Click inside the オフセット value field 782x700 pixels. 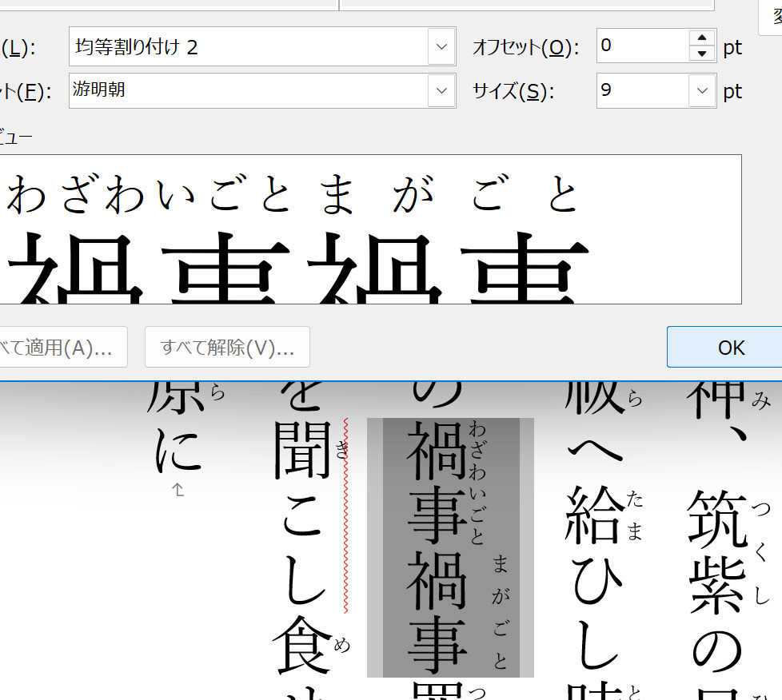(x=641, y=46)
